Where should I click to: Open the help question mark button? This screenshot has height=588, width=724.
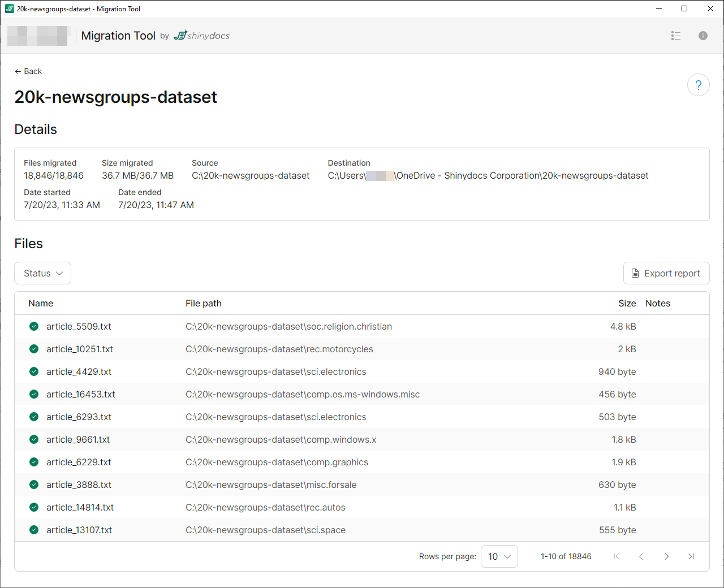pyautogui.click(x=698, y=85)
